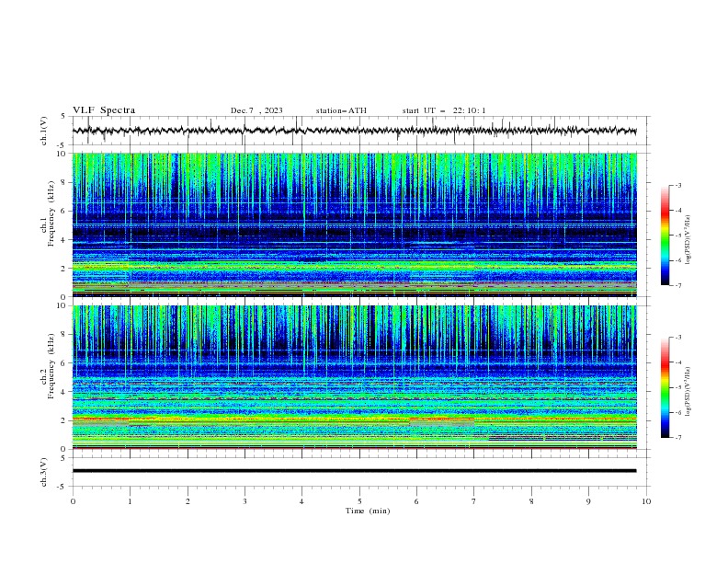Screen dimensions: 728x563
Task: Click the ch.2 spectrogram panel
Action: pos(354,377)
